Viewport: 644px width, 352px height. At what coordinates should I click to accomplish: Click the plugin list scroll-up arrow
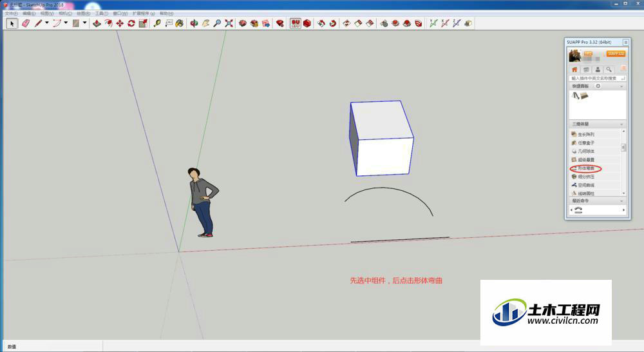623,131
